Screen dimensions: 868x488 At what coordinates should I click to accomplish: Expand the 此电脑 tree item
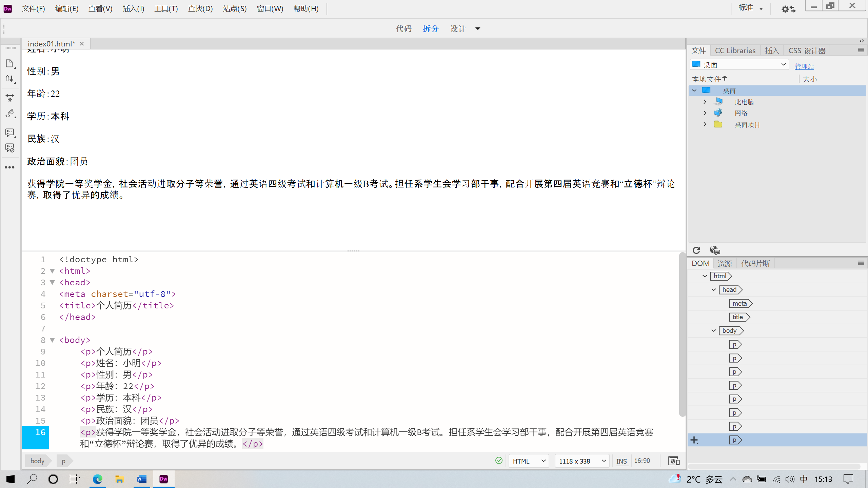click(705, 101)
